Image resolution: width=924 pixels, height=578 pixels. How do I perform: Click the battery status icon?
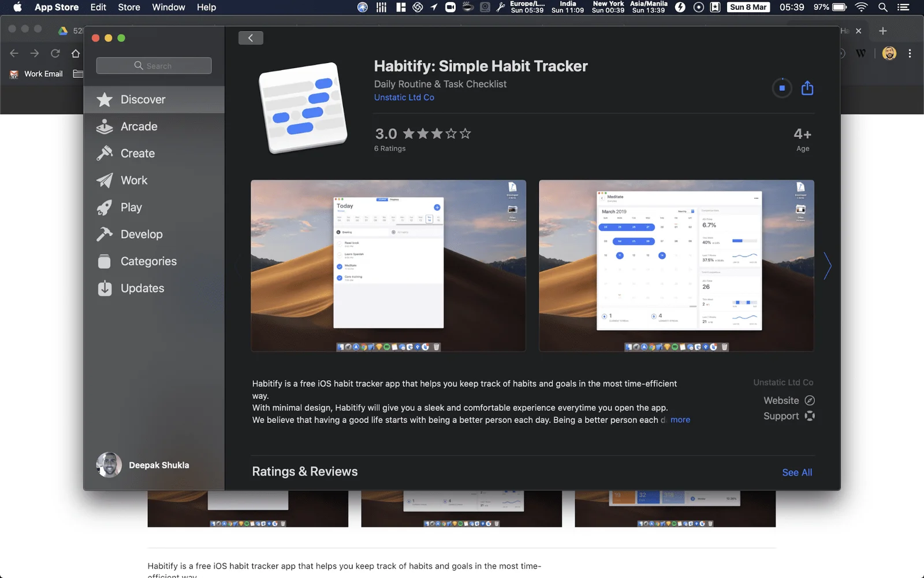pyautogui.click(x=839, y=7)
